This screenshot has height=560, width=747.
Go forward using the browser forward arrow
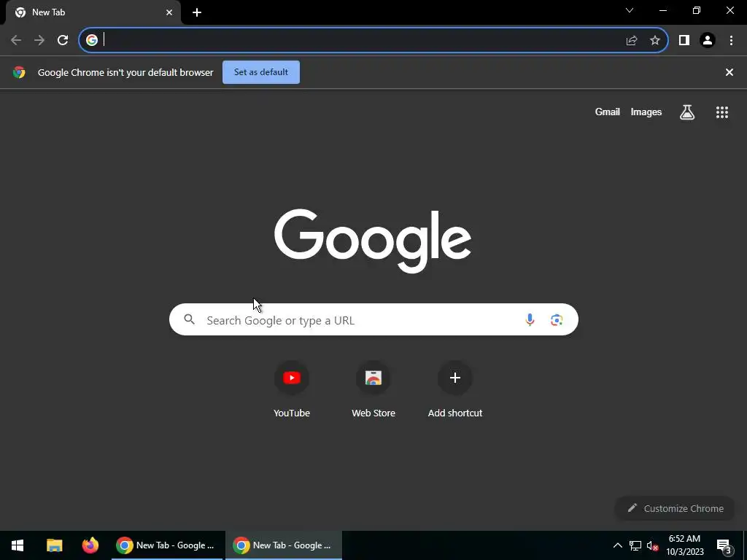tap(39, 40)
